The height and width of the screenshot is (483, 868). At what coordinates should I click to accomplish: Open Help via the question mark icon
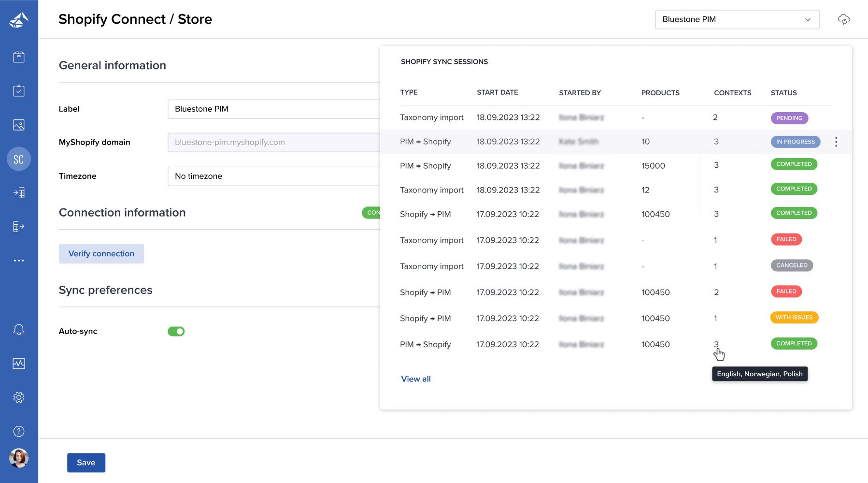point(19,431)
